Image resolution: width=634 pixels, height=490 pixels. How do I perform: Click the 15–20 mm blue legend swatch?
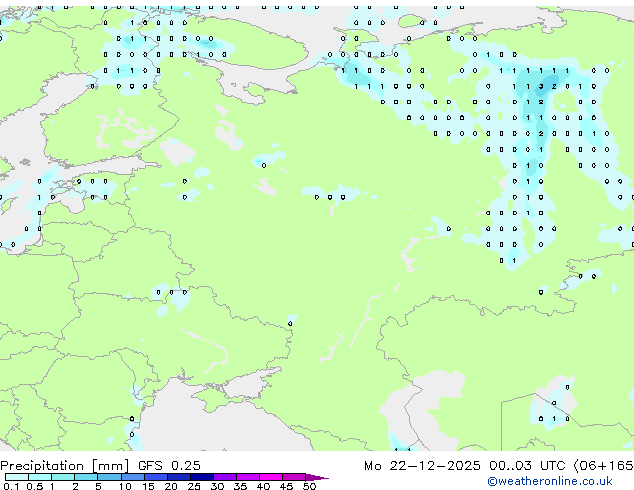[155, 477]
